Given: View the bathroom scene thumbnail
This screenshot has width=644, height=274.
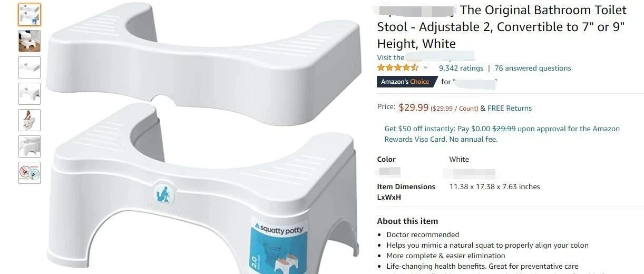Looking at the screenshot, I should [30, 41].
